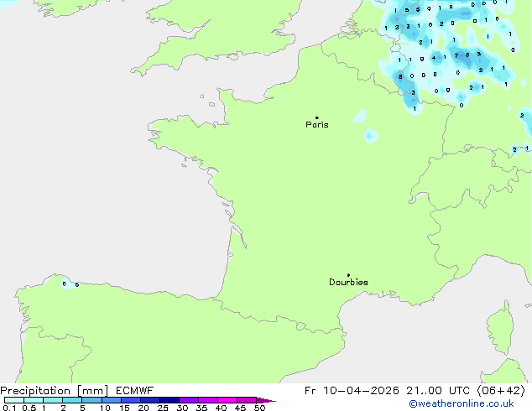Click the (06+42) forecast run text

coord(501,391)
